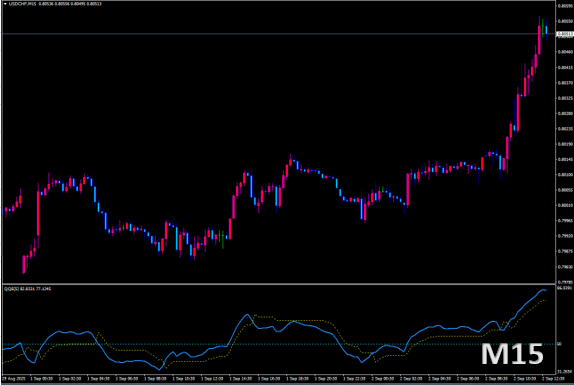Viewport: 574px width, 385px height.
Task: Click the 1 Sep 12:30 time label
Action: pos(212,379)
